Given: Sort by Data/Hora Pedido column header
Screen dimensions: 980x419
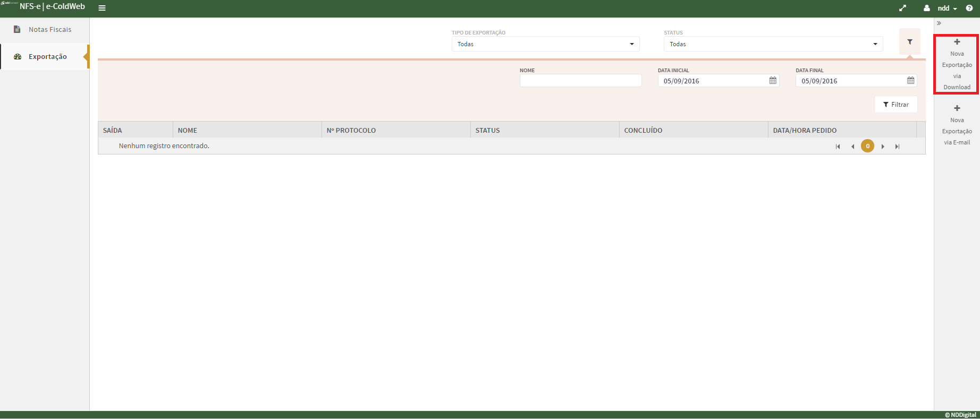Looking at the screenshot, I should 842,130.
